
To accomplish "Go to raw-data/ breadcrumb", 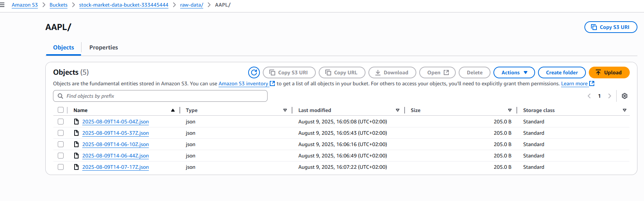I will [192, 5].
